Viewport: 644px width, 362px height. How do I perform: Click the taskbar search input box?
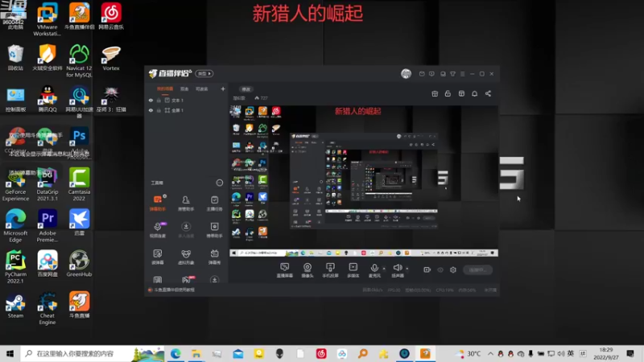point(93,353)
